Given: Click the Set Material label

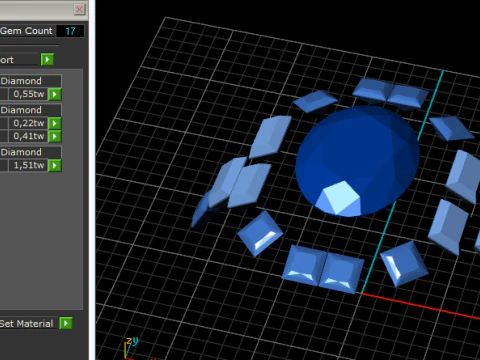Looking at the screenshot, I should [26, 324].
